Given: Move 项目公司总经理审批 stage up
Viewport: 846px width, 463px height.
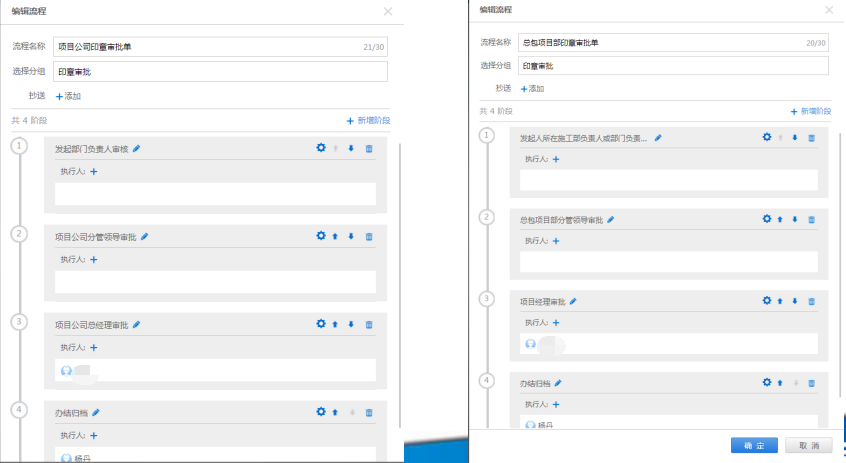Looking at the screenshot, I should click(335, 325).
